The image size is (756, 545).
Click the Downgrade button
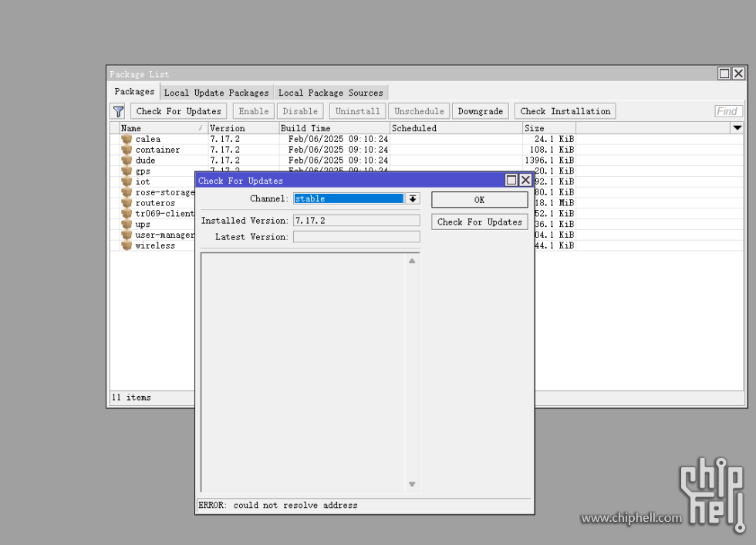click(x=480, y=111)
